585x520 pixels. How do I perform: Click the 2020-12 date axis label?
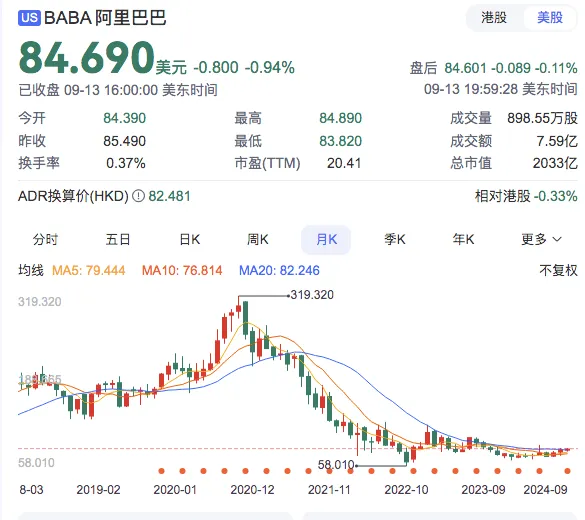[252, 489]
